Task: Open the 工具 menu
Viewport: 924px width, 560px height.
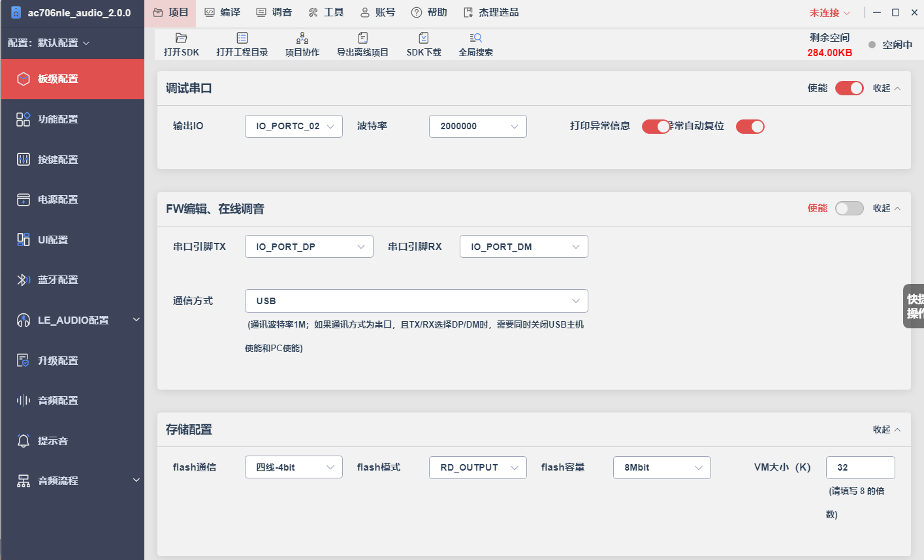Action: [x=326, y=12]
